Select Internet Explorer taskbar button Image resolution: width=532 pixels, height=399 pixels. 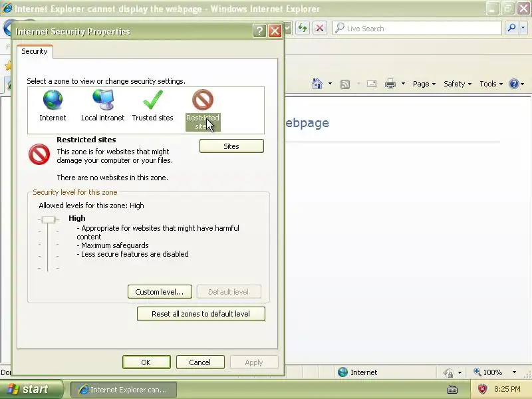point(124,390)
